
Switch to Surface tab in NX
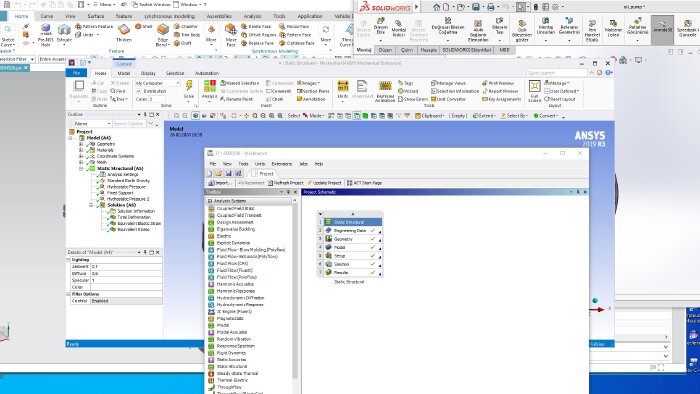point(96,16)
